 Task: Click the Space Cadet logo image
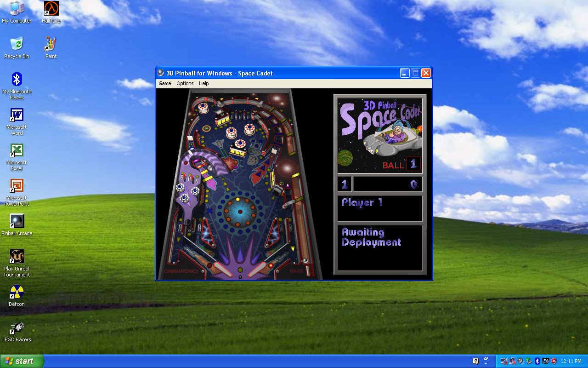(380, 135)
